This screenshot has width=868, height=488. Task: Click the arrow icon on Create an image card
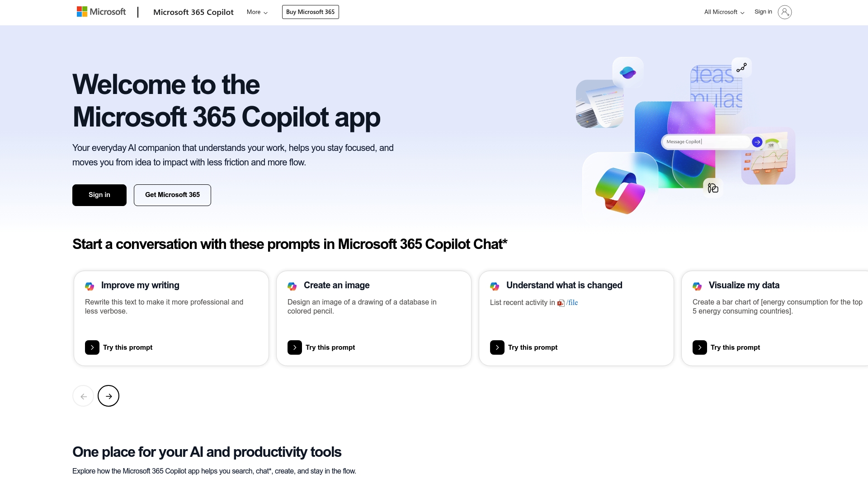[x=295, y=347]
